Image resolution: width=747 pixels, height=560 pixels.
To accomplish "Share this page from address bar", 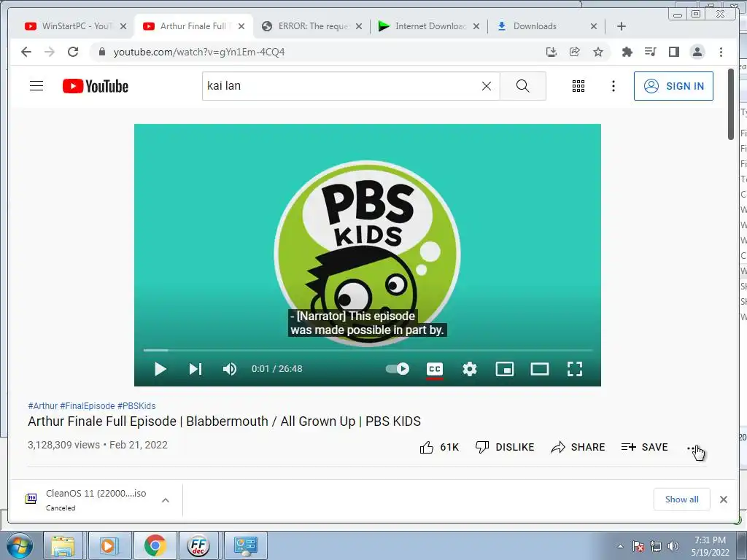I will (x=575, y=52).
